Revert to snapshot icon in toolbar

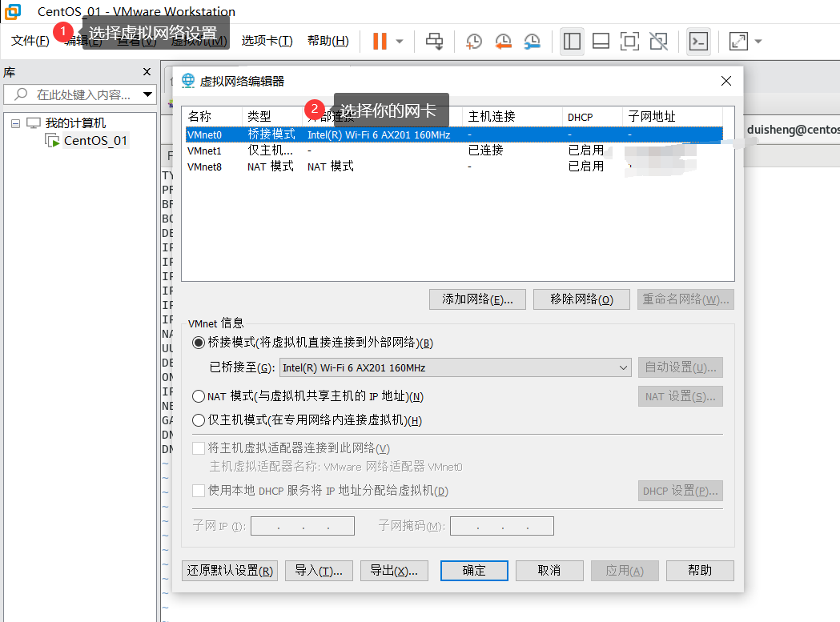coord(503,42)
